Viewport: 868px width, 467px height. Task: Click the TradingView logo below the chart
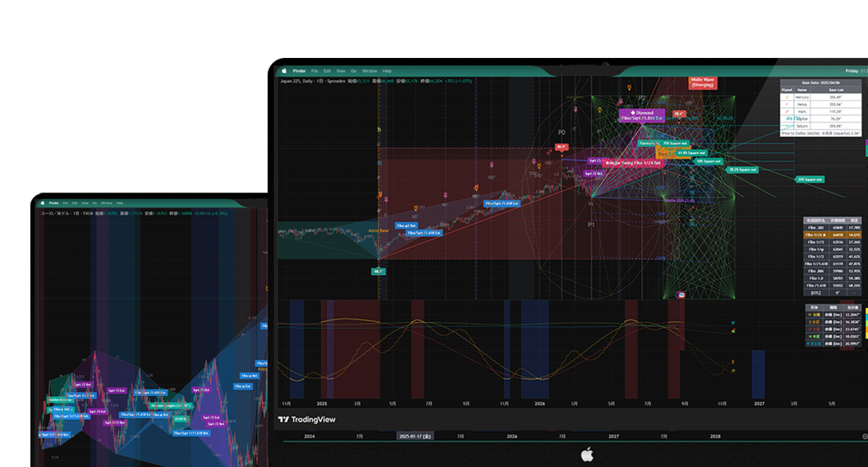pyautogui.click(x=307, y=419)
